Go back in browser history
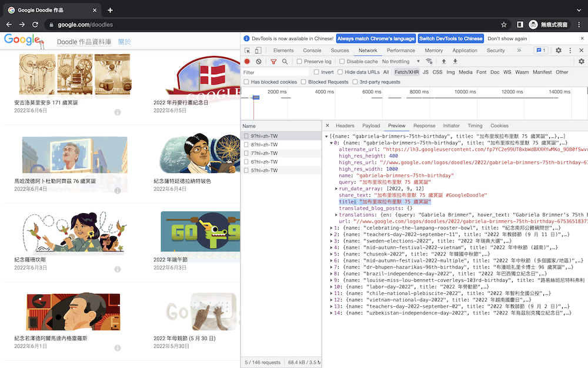 point(9,24)
